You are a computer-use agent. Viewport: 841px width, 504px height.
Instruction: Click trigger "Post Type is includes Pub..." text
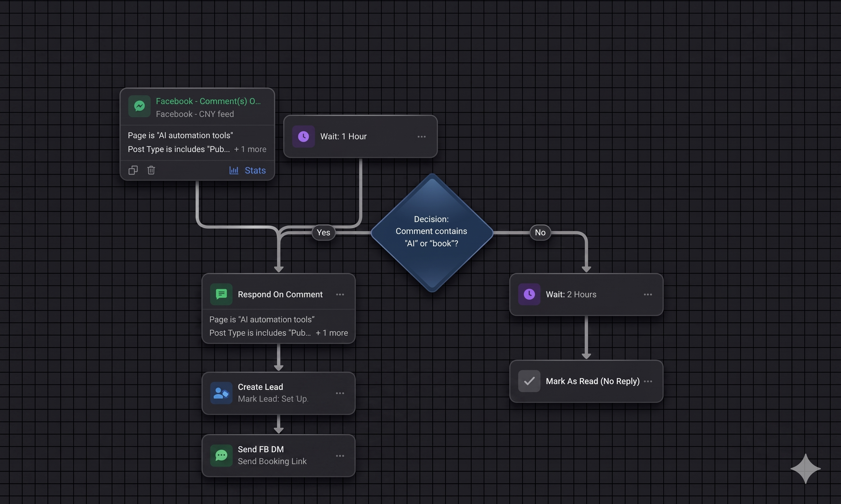click(179, 149)
